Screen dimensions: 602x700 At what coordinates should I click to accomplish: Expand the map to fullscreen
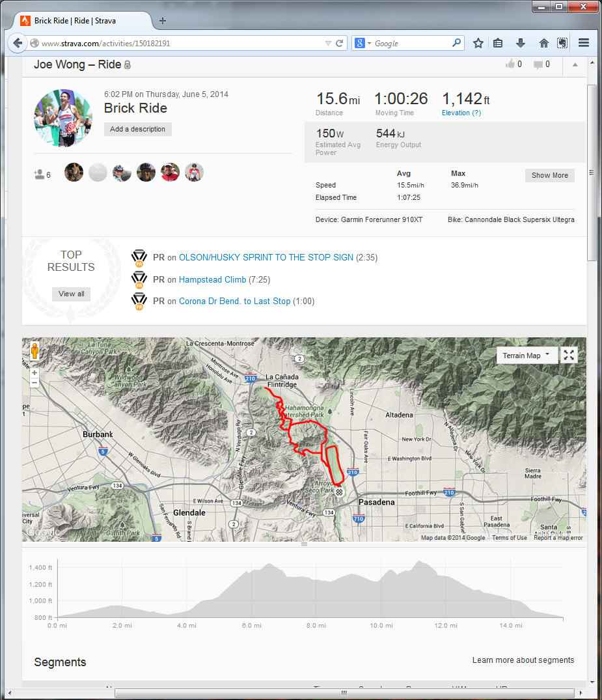click(569, 355)
